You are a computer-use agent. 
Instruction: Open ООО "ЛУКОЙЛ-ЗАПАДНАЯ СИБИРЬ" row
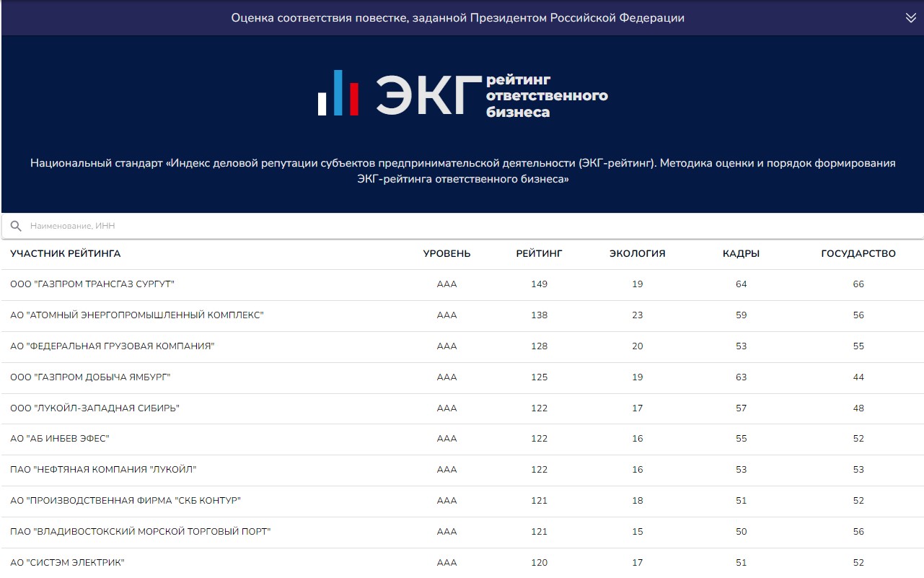coord(462,408)
